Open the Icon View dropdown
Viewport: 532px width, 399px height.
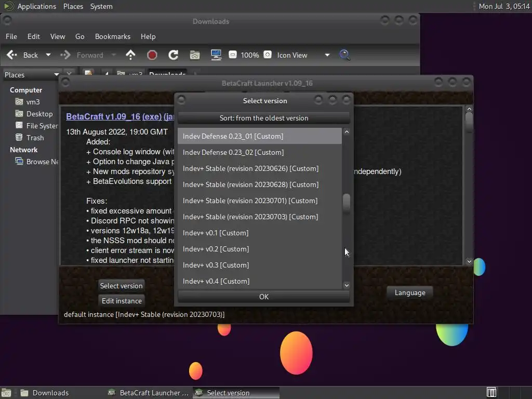pyautogui.click(x=303, y=55)
